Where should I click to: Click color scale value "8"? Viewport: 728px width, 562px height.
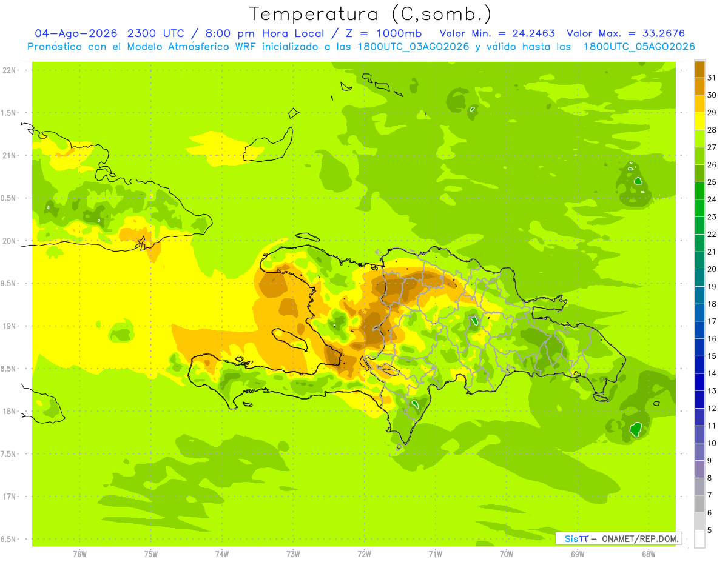(x=710, y=478)
